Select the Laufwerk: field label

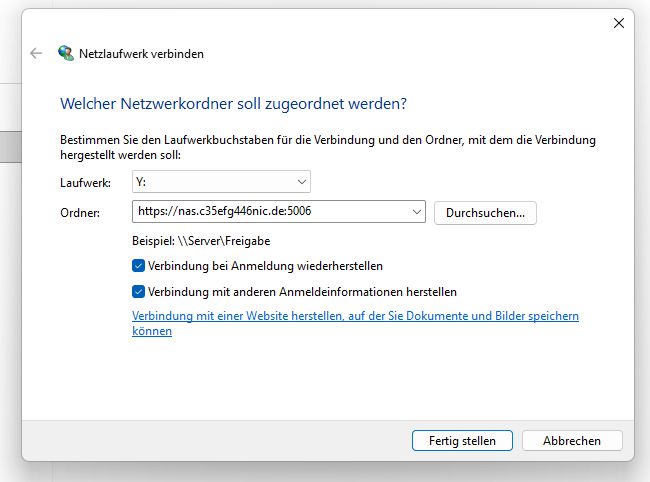tap(85, 183)
